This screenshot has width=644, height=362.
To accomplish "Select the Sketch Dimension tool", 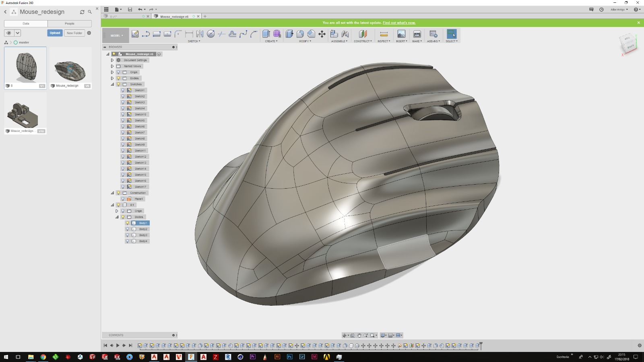I will coord(189,34).
